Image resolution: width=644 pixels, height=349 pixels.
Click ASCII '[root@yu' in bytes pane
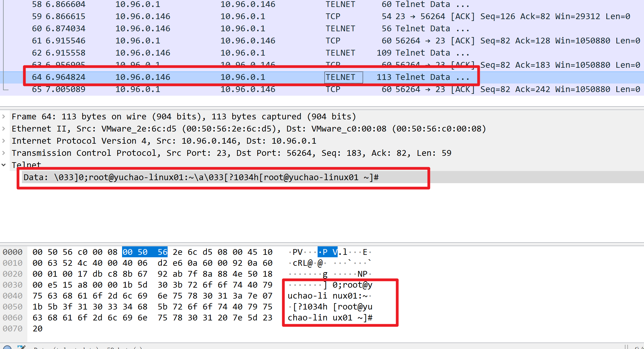pyautogui.click(x=353, y=307)
